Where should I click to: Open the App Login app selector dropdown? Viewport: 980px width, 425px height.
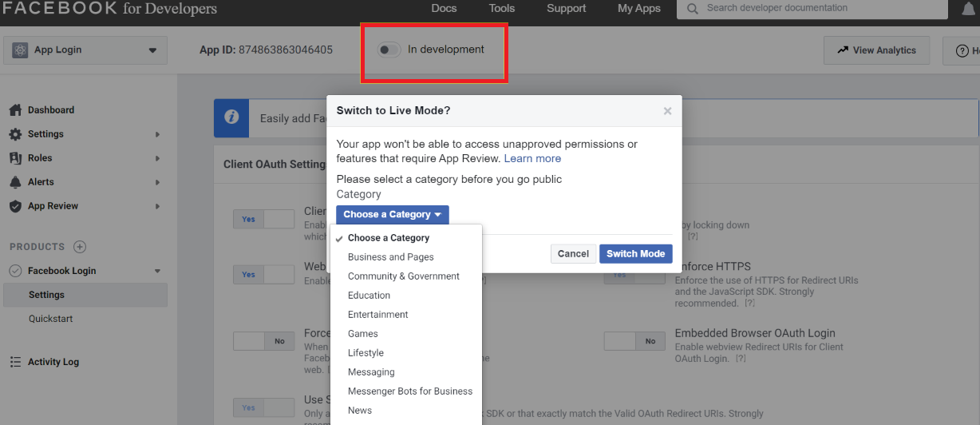tap(85, 50)
